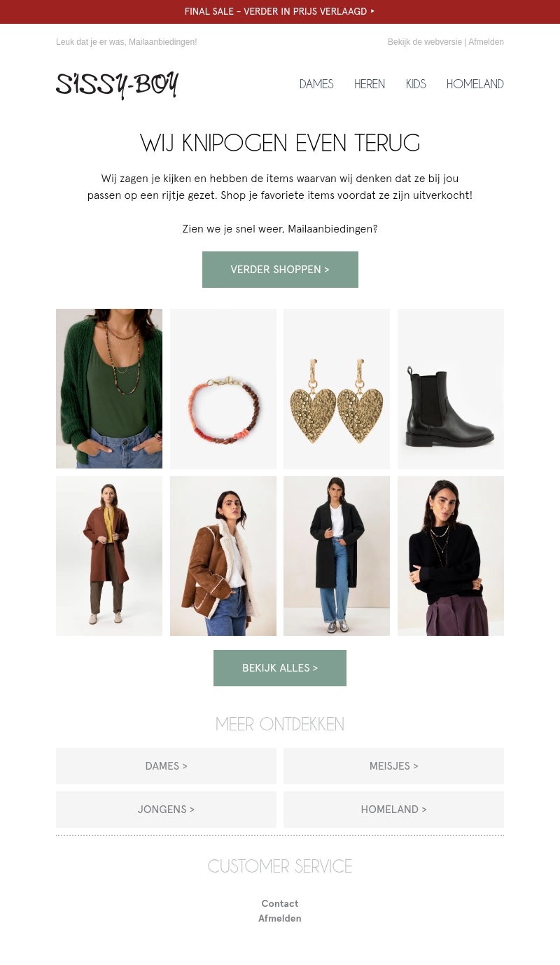
Task: Open the Contact link under Customer Service
Action: [x=280, y=903]
